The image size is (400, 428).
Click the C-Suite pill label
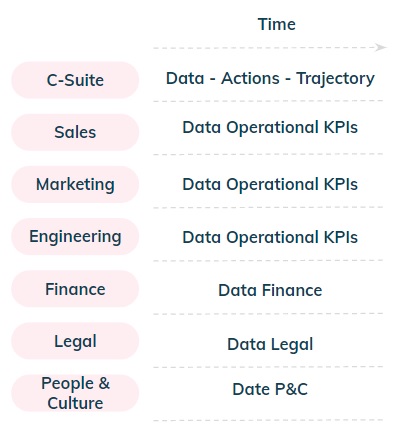tap(75, 80)
